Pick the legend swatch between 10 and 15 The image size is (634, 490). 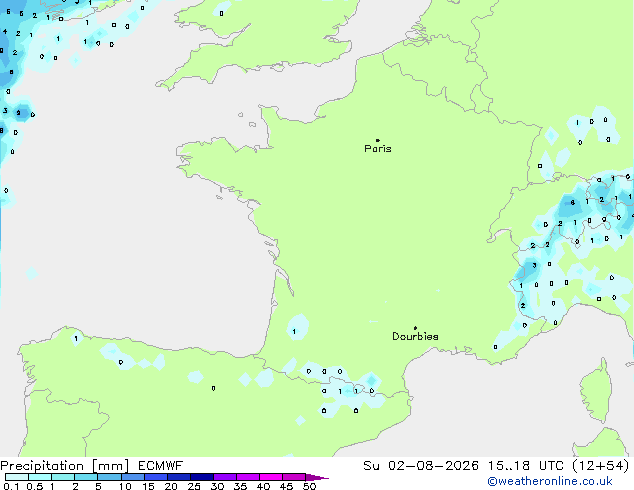(133, 477)
